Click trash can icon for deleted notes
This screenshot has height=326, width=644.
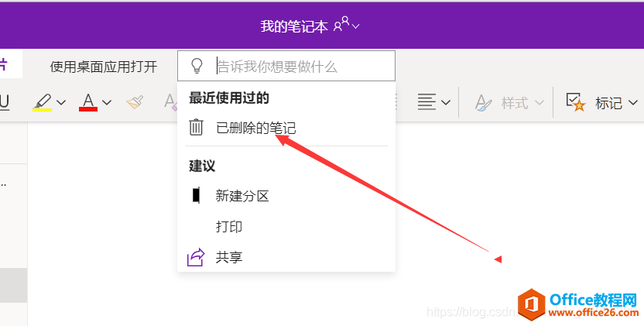[x=196, y=127]
